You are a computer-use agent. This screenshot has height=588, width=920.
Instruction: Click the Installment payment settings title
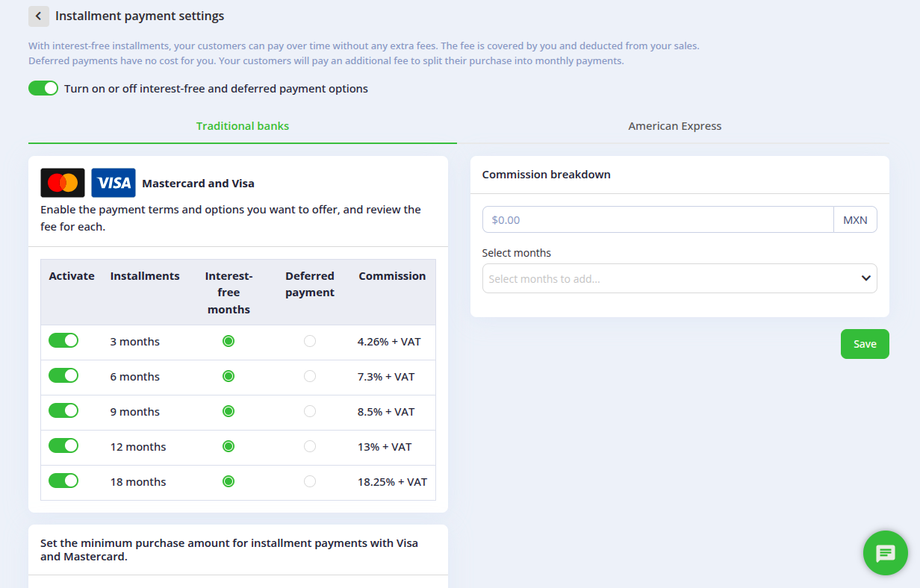[x=140, y=16]
